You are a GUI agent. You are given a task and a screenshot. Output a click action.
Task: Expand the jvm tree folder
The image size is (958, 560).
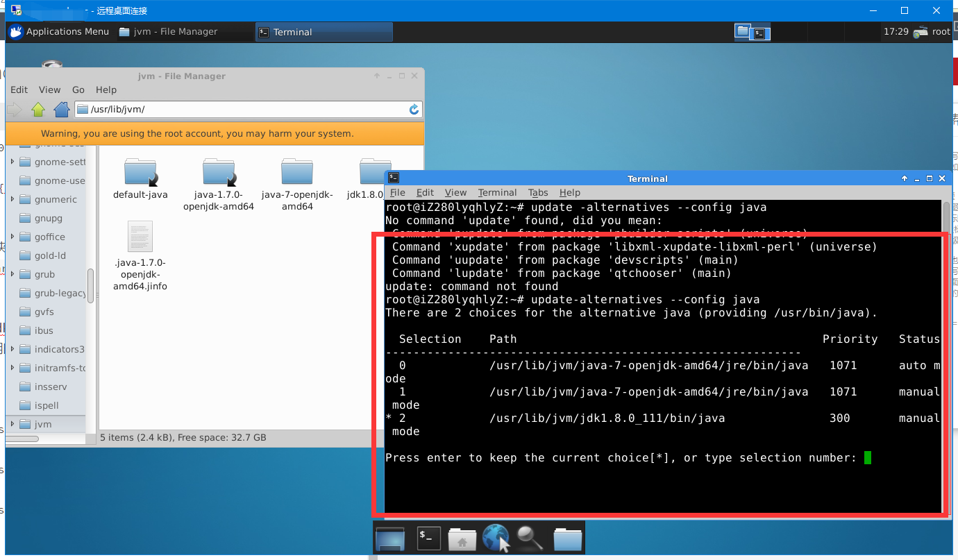coord(12,424)
